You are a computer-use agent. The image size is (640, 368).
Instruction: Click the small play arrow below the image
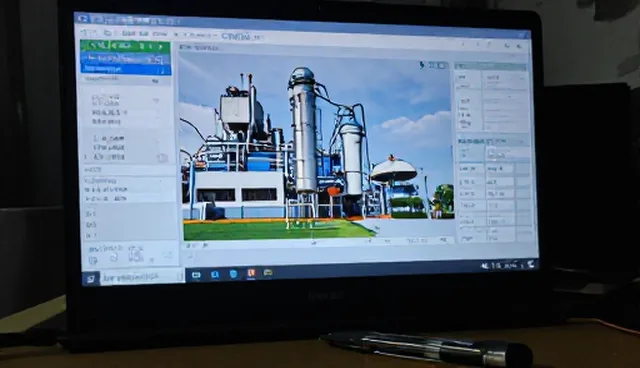(205, 245)
